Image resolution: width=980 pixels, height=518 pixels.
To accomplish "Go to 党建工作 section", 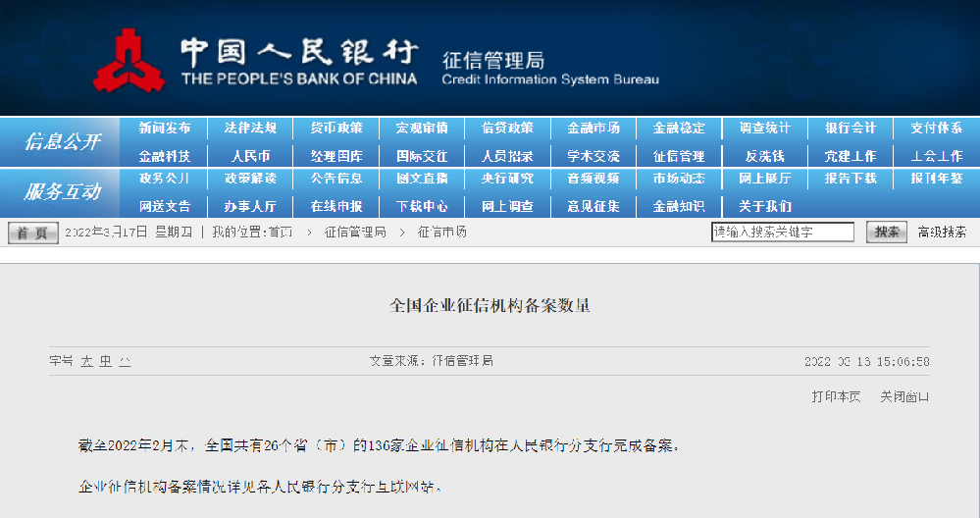I will 851,156.
